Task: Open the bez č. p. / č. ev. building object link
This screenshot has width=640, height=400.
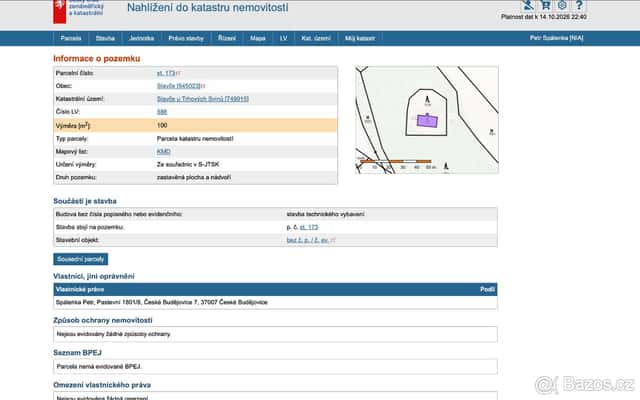Action: pos(307,240)
